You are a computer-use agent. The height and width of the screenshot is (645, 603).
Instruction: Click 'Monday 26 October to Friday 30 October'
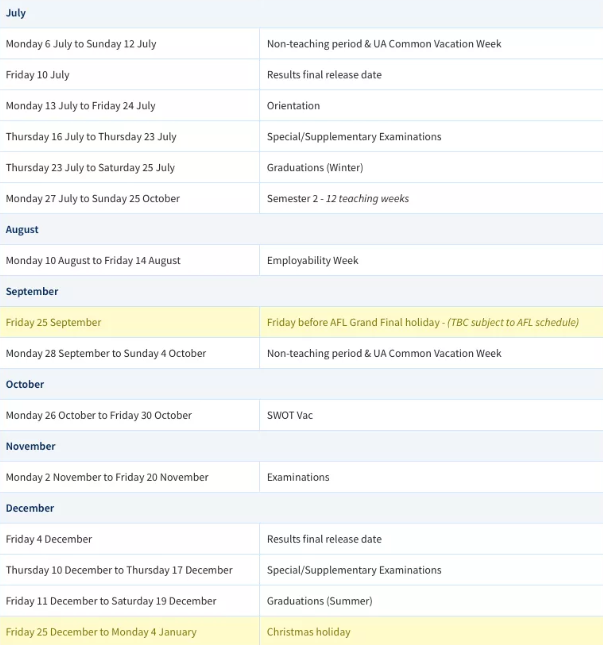pos(99,415)
